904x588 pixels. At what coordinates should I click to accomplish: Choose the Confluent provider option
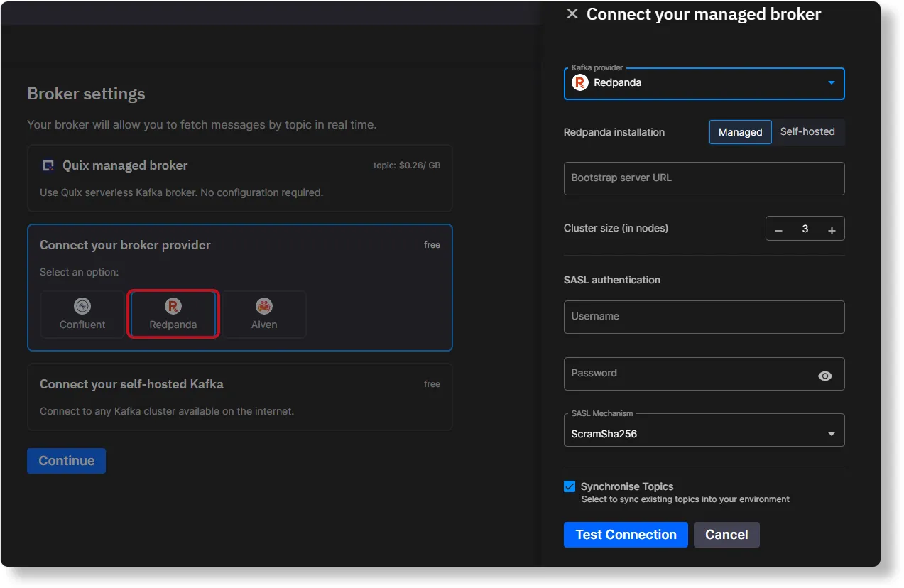point(82,314)
